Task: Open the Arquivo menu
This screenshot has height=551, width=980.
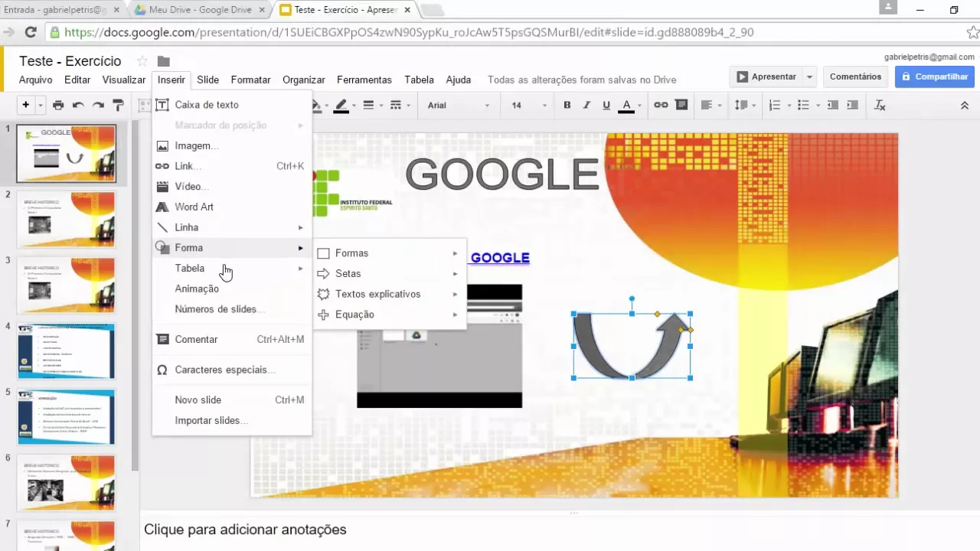Action: (36, 80)
